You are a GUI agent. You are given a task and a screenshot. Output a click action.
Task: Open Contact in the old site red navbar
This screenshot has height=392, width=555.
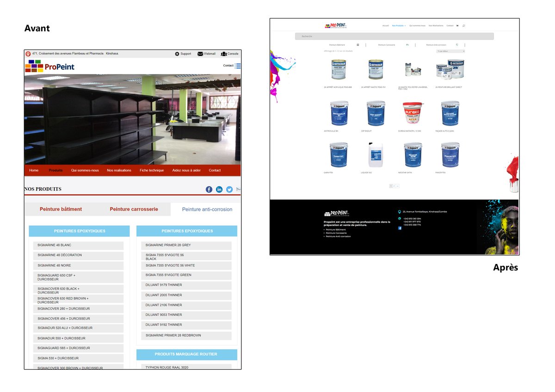tap(215, 170)
